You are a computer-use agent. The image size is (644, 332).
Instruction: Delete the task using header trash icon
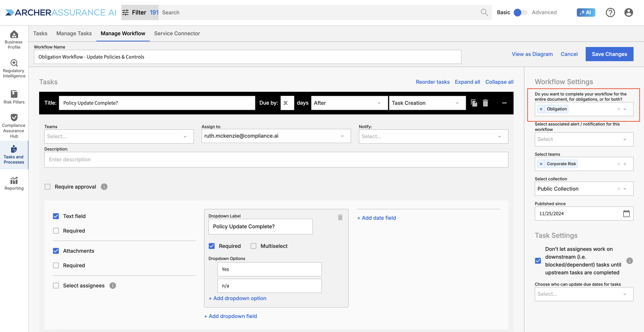(485, 103)
